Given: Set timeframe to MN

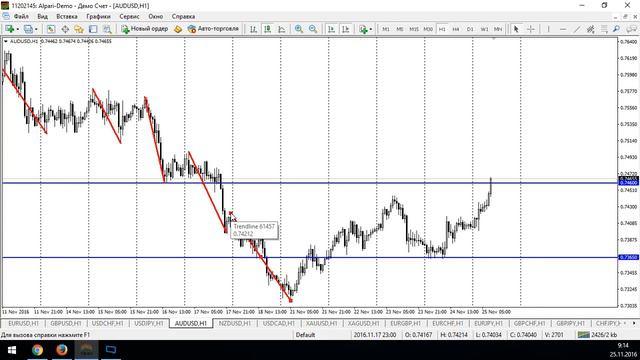Looking at the screenshot, I should coord(498,29).
